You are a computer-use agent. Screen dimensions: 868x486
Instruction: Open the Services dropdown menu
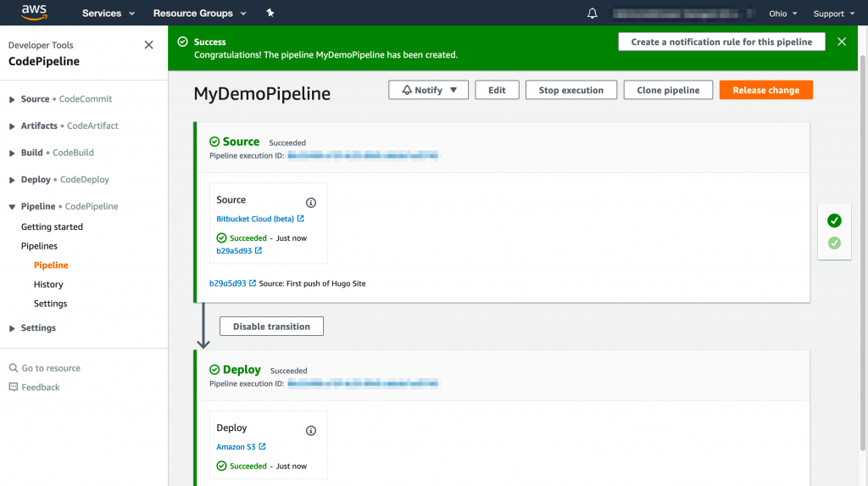pos(108,14)
